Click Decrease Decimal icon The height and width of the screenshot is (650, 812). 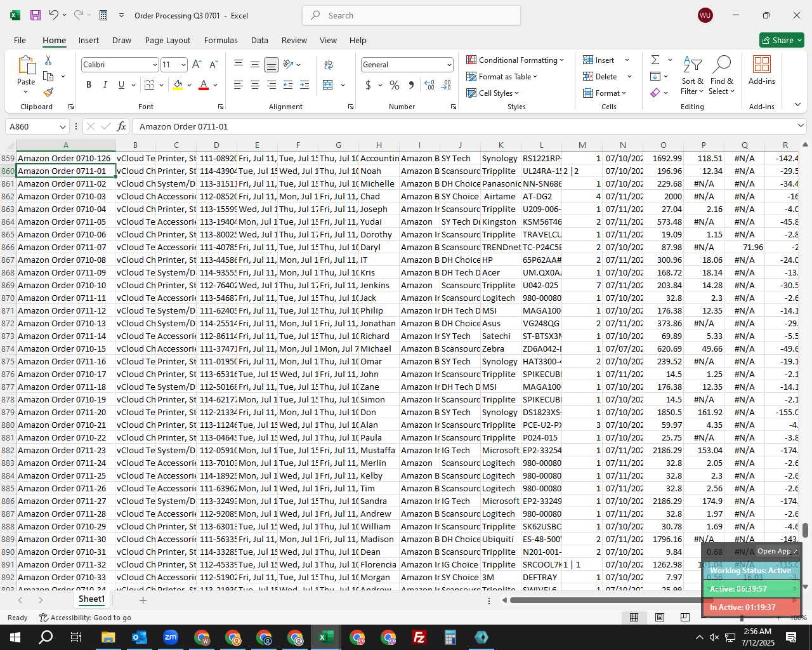pyautogui.click(x=446, y=85)
